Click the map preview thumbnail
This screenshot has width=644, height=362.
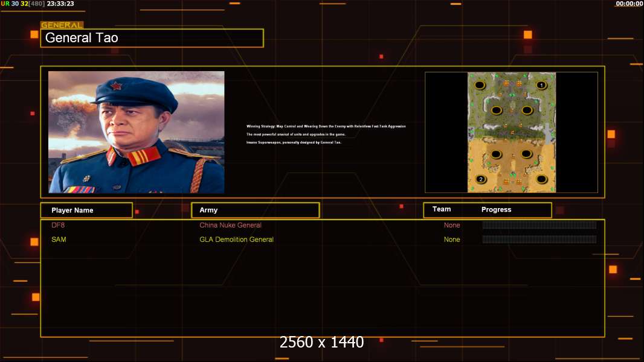512,132
